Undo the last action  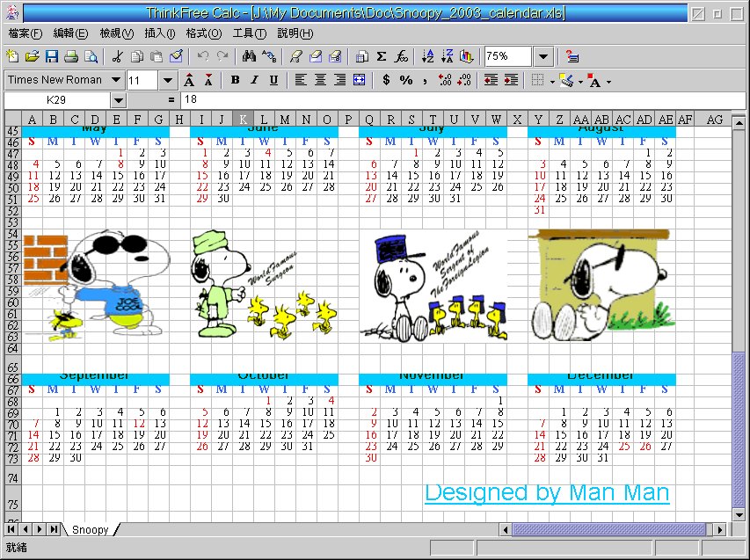tap(203, 56)
